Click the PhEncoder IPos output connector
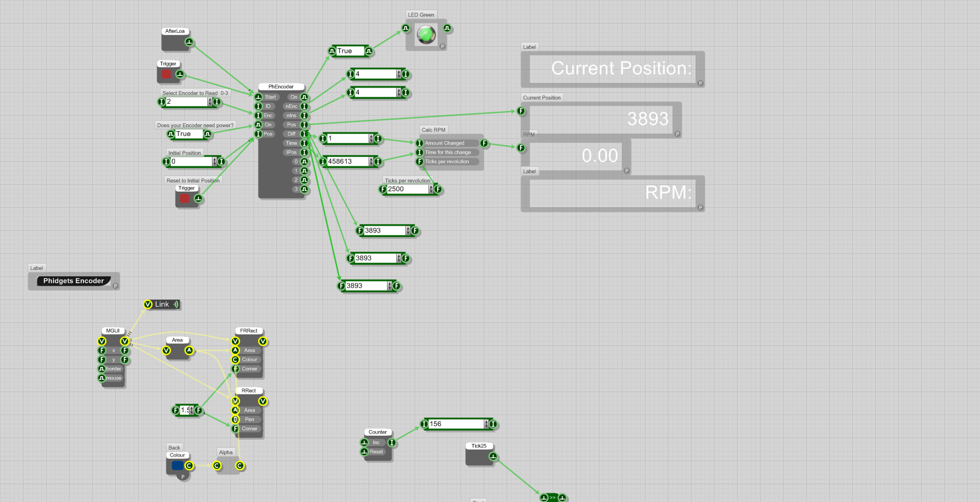The image size is (980, 502). tap(304, 153)
